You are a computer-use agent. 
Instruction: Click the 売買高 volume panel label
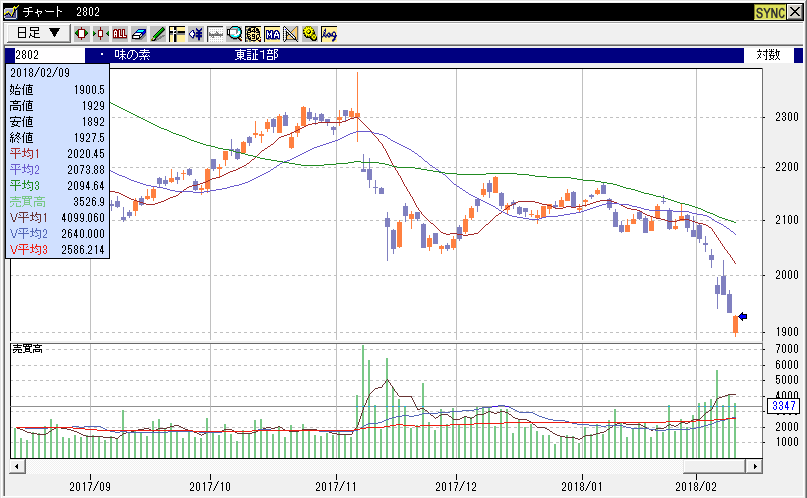pos(27,348)
